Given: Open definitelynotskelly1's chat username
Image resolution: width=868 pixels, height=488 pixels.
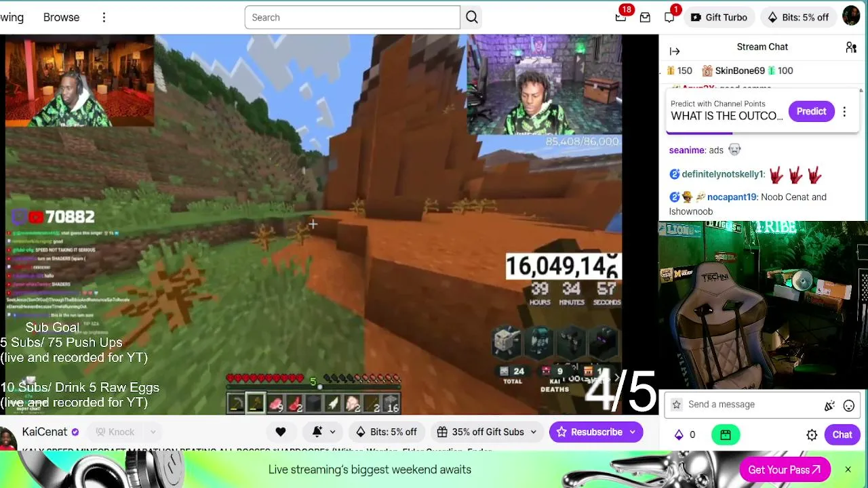Looking at the screenshot, I should click(x=723, y=174).
